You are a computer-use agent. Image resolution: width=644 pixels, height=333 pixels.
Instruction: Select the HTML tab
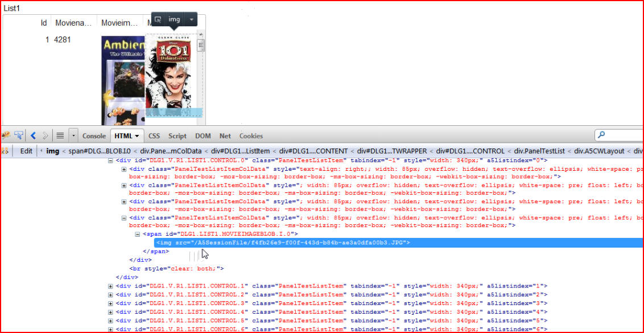[x=126, y=135]
